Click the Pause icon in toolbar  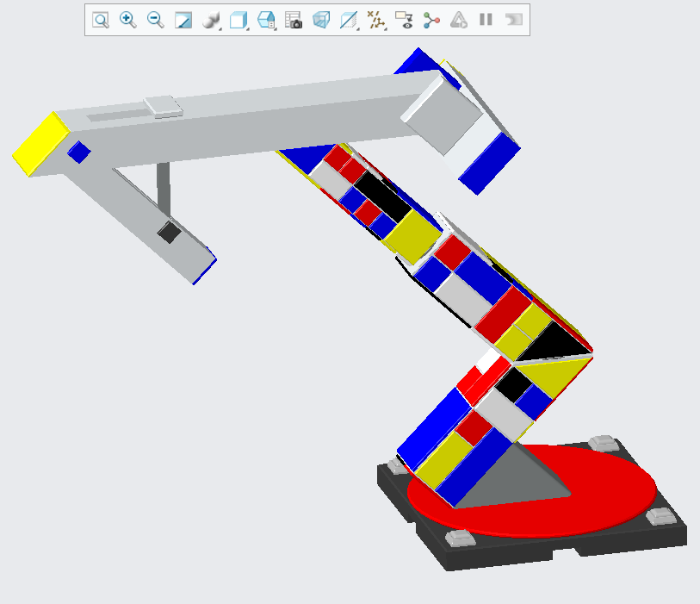(x=486, y=20)
